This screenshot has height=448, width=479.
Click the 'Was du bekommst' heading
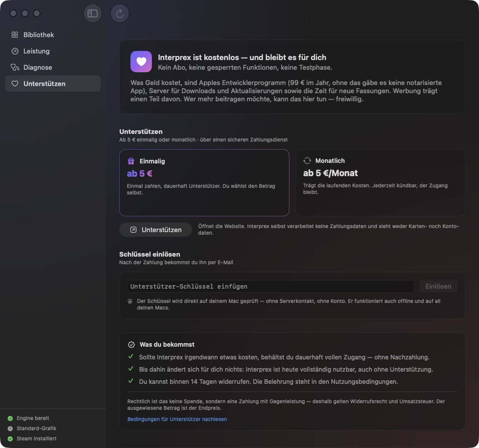coord(167,344)
